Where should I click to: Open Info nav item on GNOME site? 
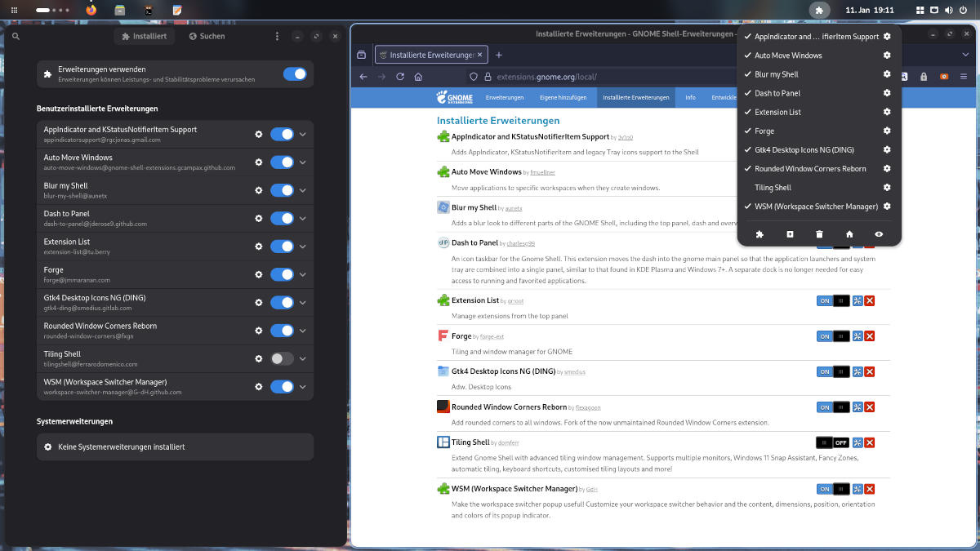coord(690,97)
